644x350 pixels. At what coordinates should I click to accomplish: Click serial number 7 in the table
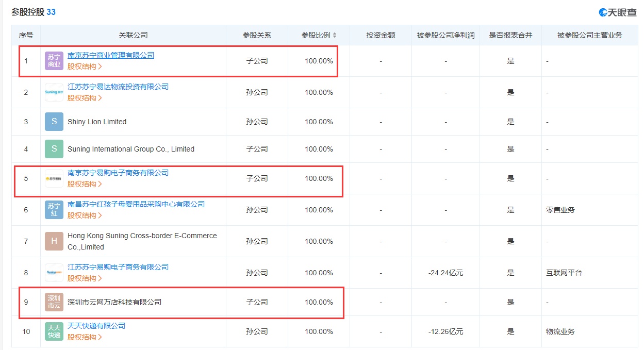26,241
